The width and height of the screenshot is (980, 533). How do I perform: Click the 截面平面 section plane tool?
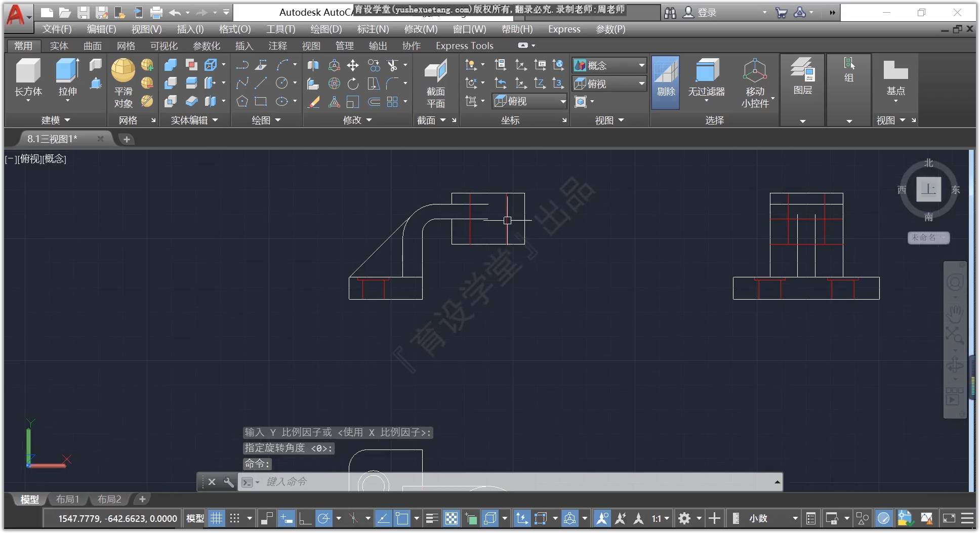pos(435,83)
